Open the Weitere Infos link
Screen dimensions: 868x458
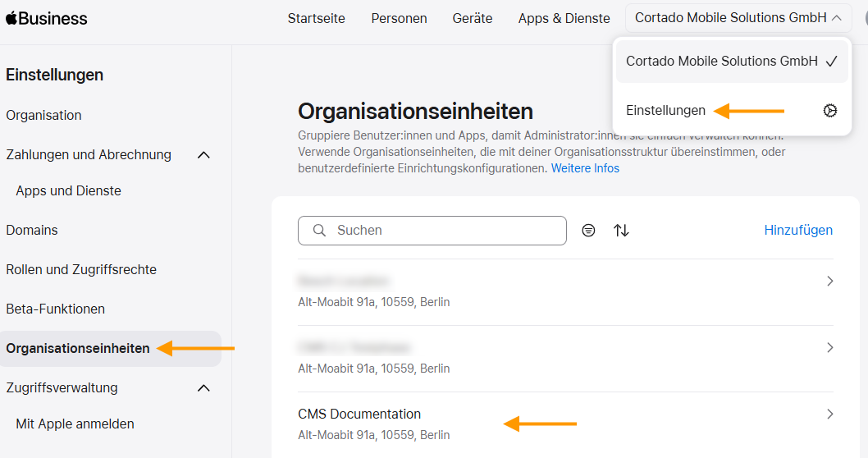click(585, 168)
